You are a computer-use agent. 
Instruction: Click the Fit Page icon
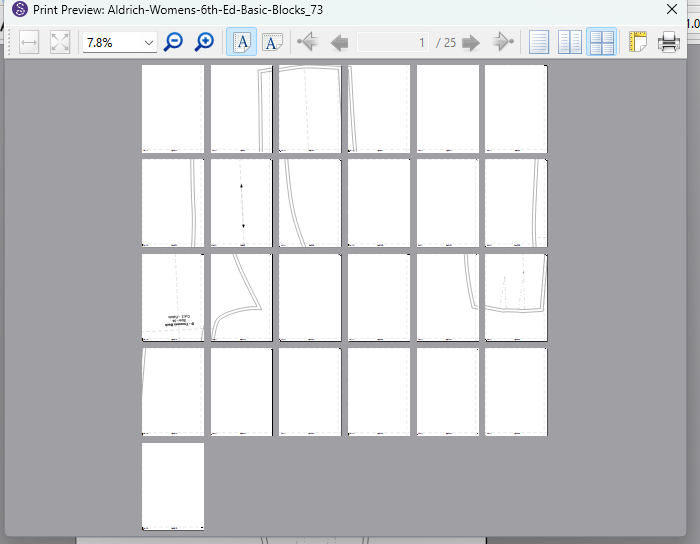60,43
